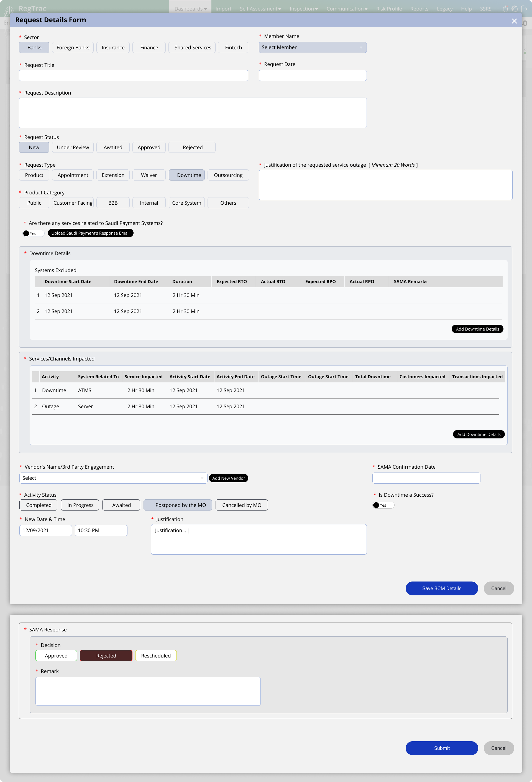Screen dimensions: 532x782
Task: Click the Inspection menu arrow icon
Action: (316, 9)
